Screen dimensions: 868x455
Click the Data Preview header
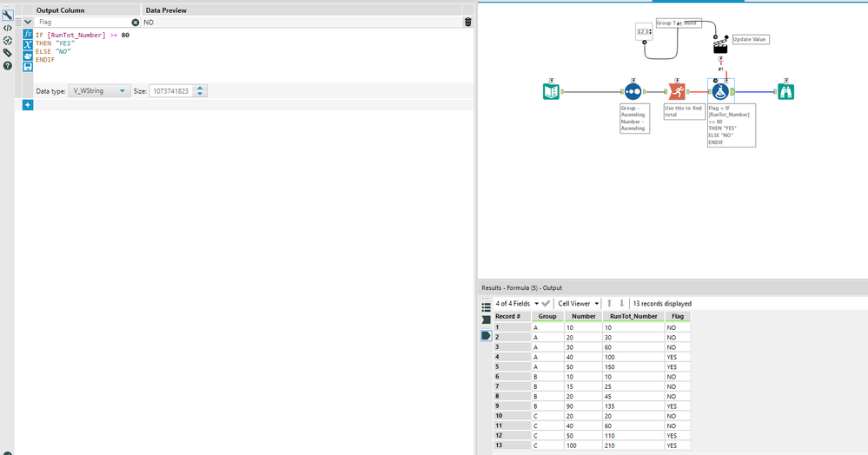166,10
